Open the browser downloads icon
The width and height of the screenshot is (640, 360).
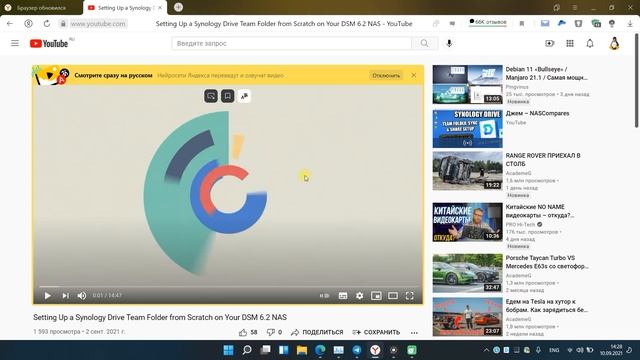pyautogui.click(x=630, y=24)
